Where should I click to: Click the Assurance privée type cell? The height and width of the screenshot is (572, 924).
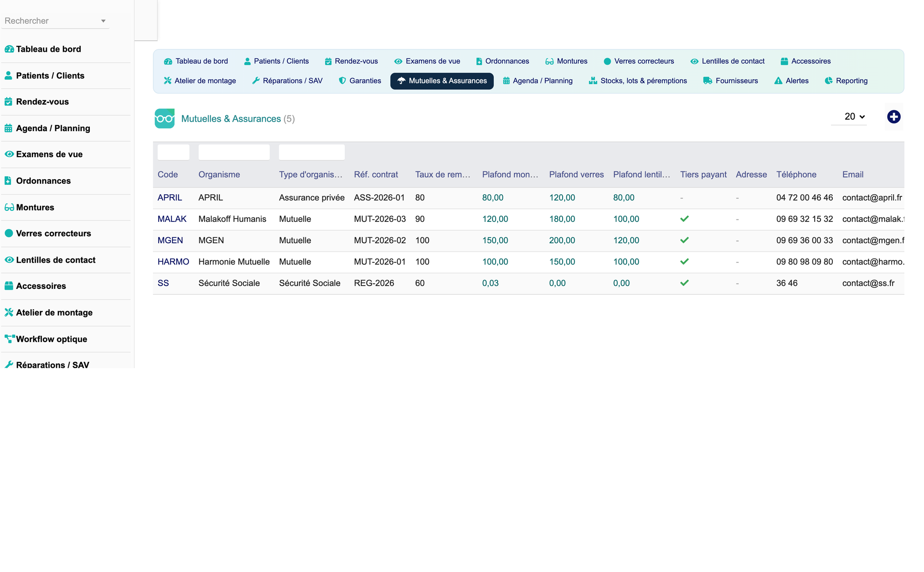click(312, 198)
